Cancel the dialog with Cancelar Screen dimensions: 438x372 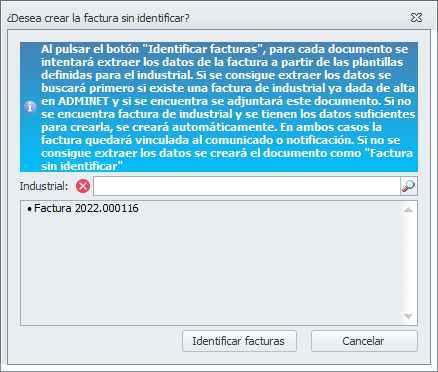tap(364, 341)
